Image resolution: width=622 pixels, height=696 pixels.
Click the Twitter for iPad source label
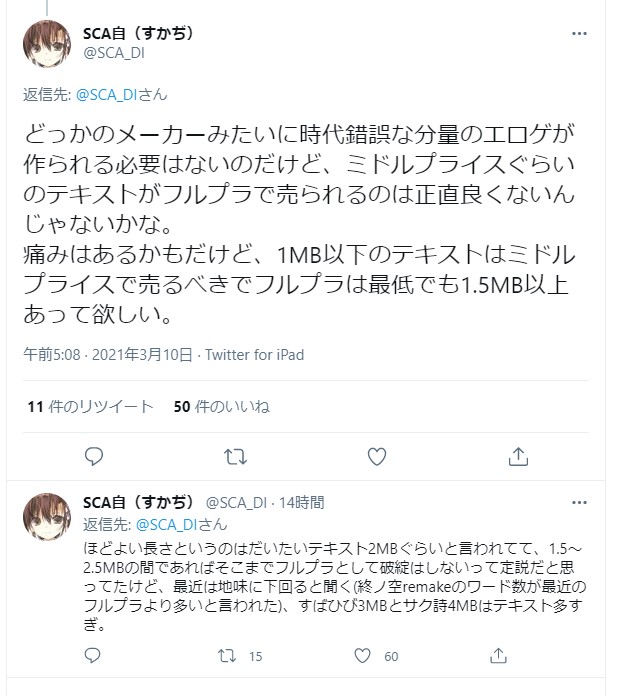pos(254,355)
